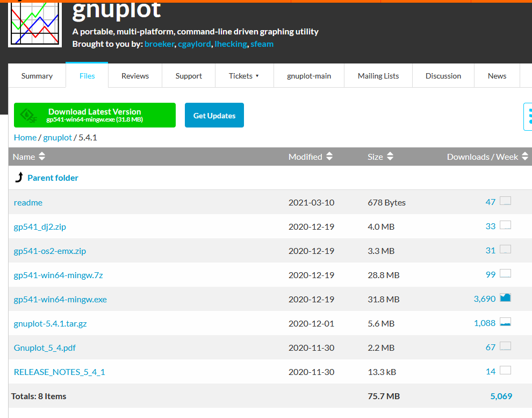
Task: Switch to the Summary tab
Action: (37, 76)
